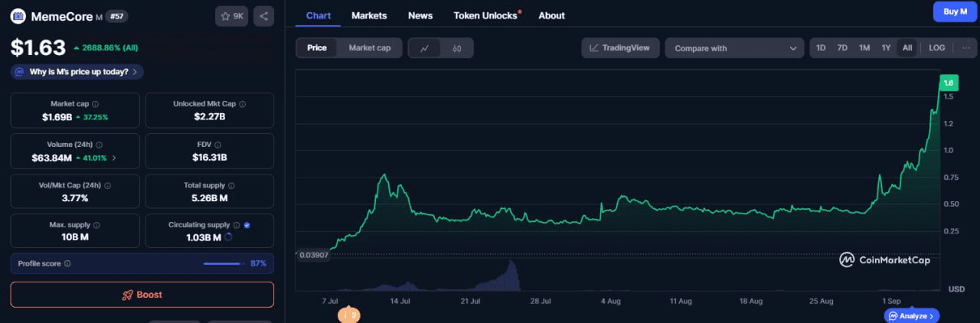The image size is (980, 323).
Task: Toggle LOG scale on chart
Action: click(x=937, y=47)
